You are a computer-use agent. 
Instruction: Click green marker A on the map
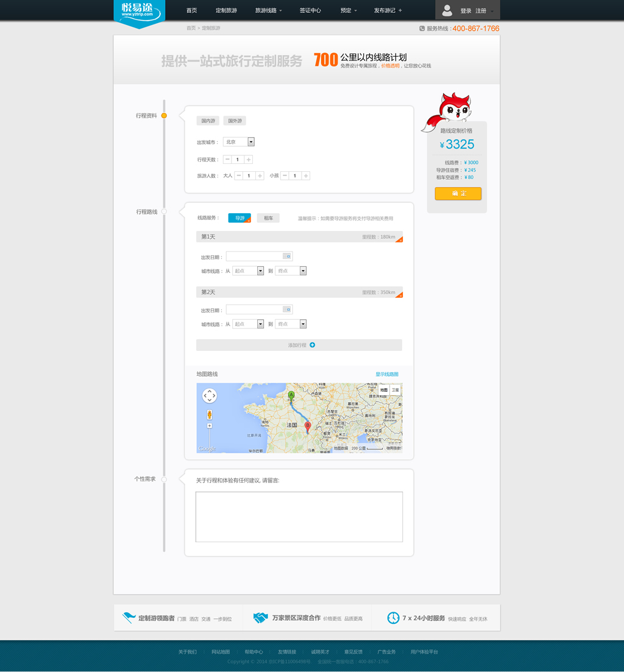point(291,395)
